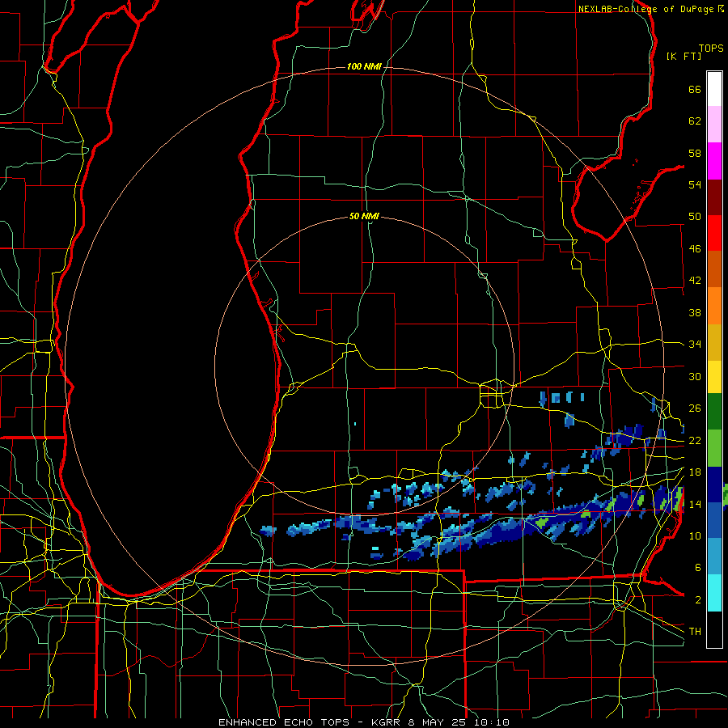Click the gold 38 kft legend block
This screenshot has height=728, width=728.
714,342
